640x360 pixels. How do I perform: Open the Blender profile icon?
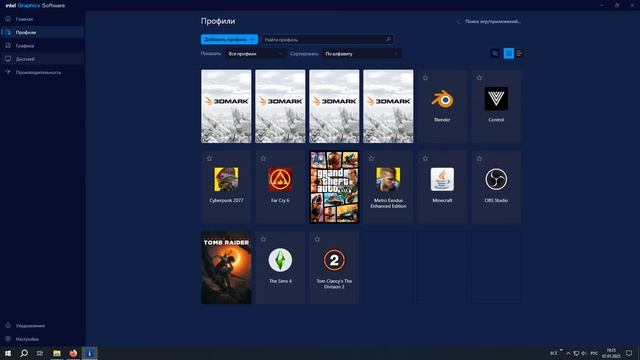(x=442, y=99)
